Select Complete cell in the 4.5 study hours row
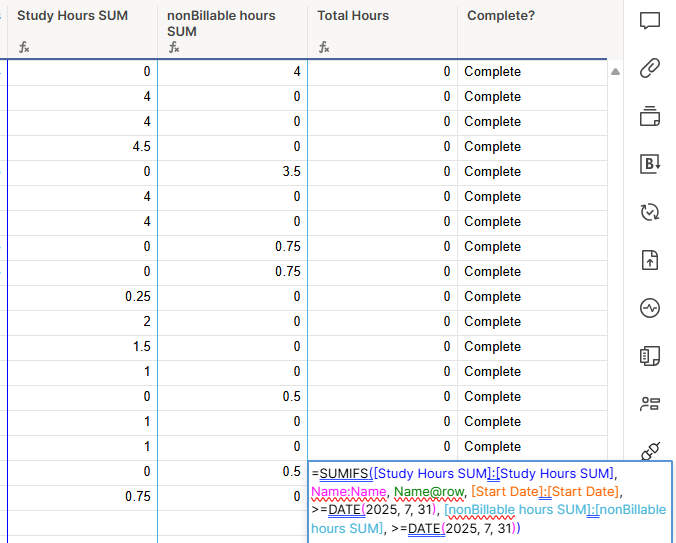The image size is (676, 543). [532, 147]
